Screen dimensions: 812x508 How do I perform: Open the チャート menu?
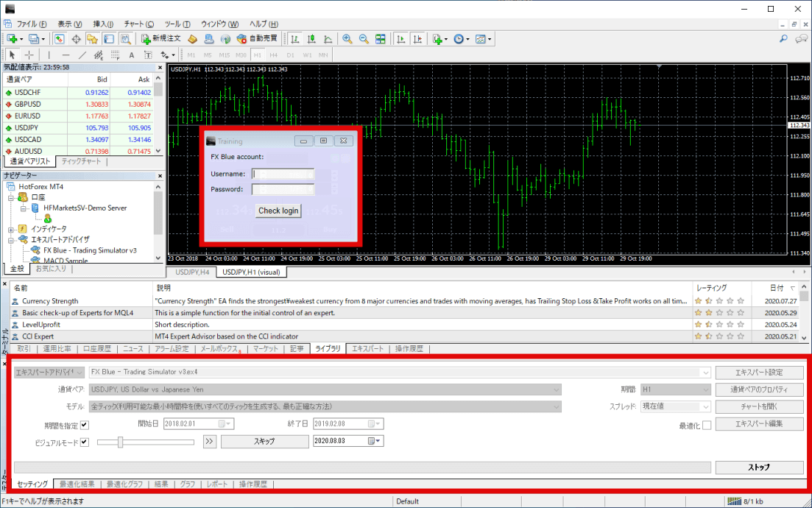[139, 24]
